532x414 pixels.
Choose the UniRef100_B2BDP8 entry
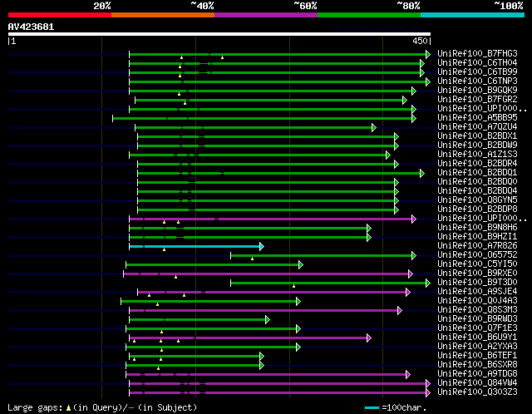point(477,209)
